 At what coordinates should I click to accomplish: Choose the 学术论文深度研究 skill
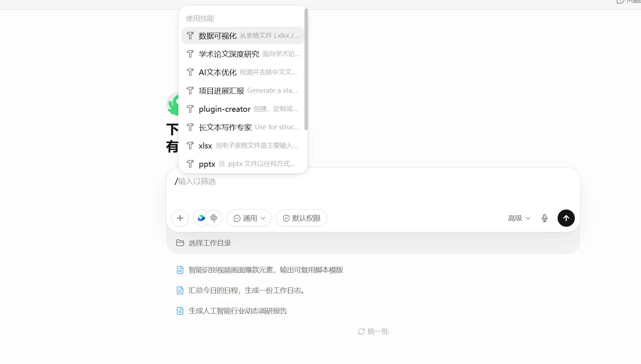tap(243, 54)
